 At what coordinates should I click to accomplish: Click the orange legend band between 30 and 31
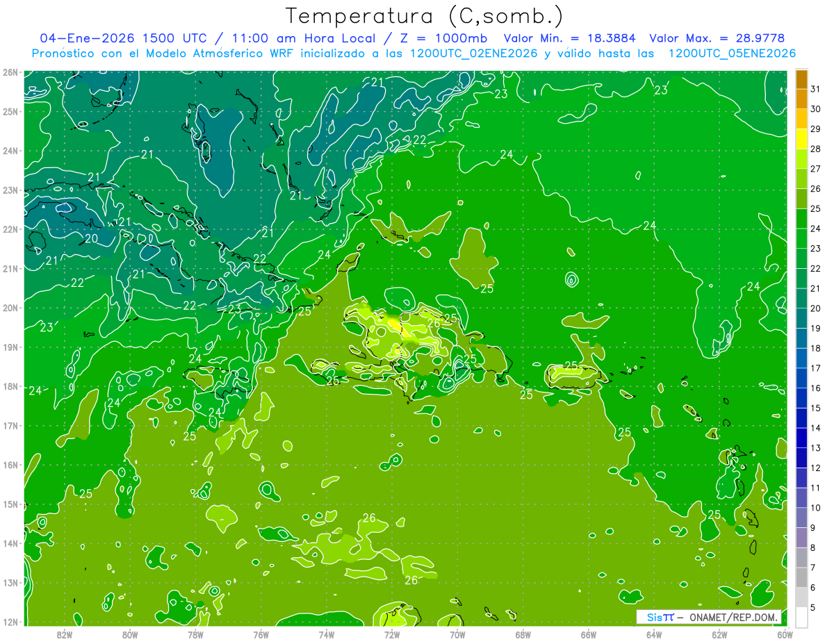coord(801,99)
